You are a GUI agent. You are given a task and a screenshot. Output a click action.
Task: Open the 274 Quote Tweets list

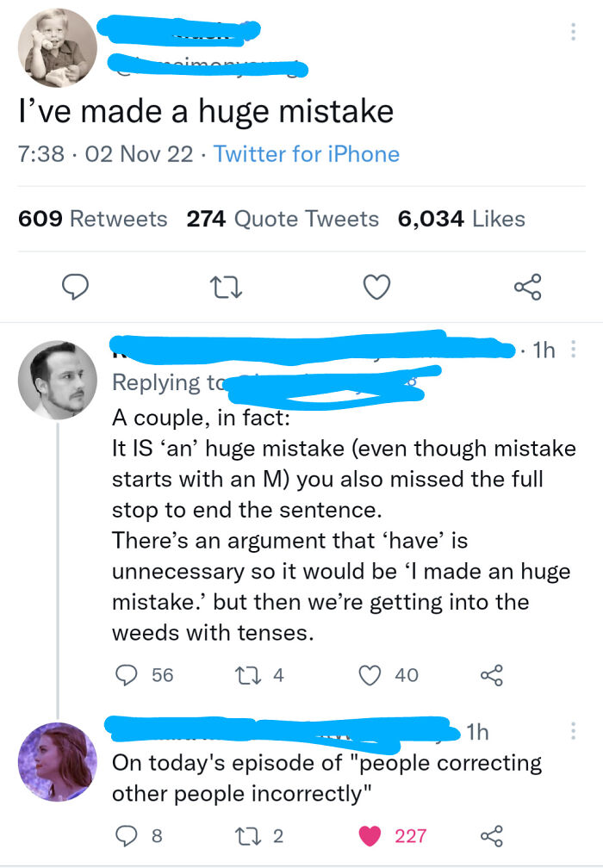[283, 219]
